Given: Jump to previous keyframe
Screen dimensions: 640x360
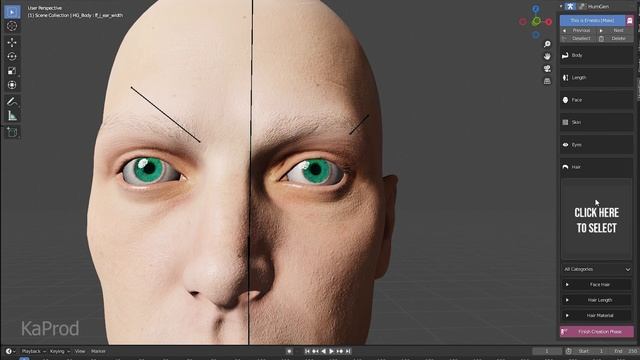Looking at the screenshot, I should point(315,351).
